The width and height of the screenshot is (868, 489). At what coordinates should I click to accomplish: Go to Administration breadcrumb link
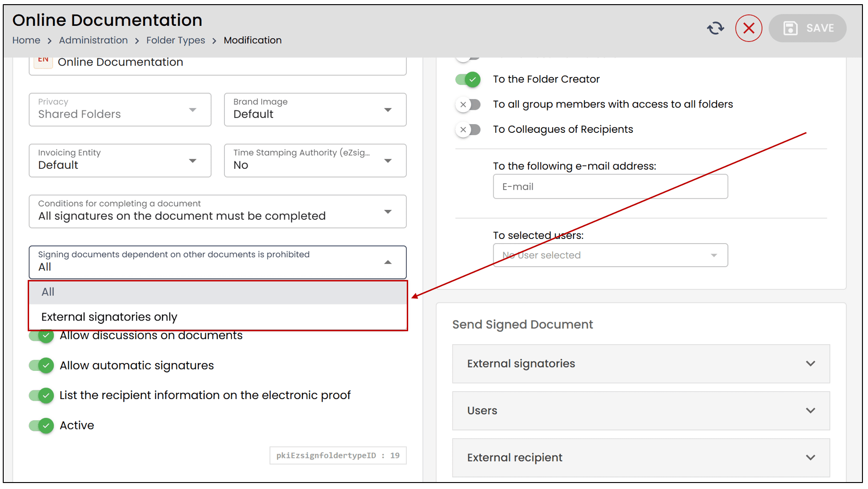point(93,41)
